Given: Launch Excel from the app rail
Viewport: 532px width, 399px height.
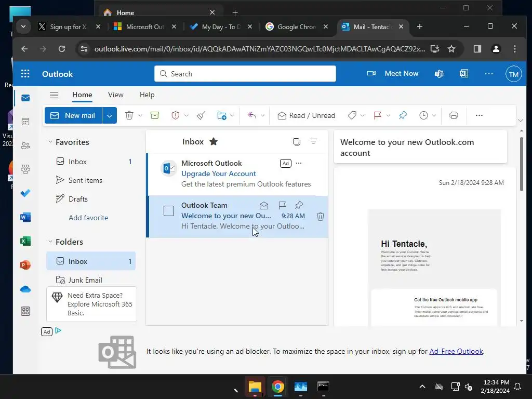Looking at the screenshot, I should click(25, 241).
